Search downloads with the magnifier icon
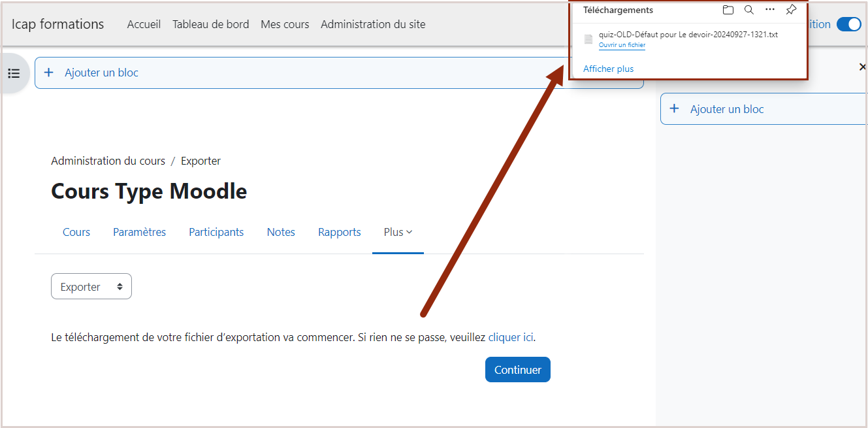 (x=749, y=10)
